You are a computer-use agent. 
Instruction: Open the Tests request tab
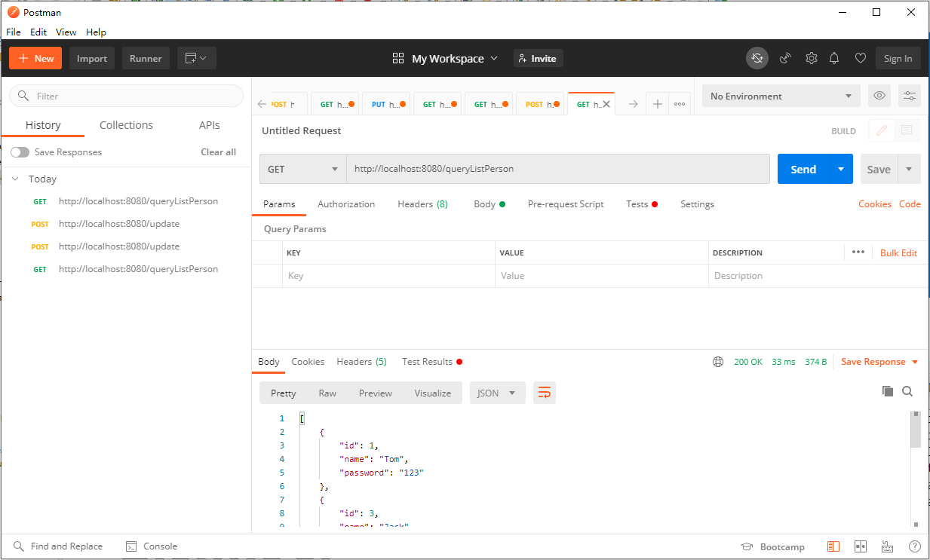(642, 204)
